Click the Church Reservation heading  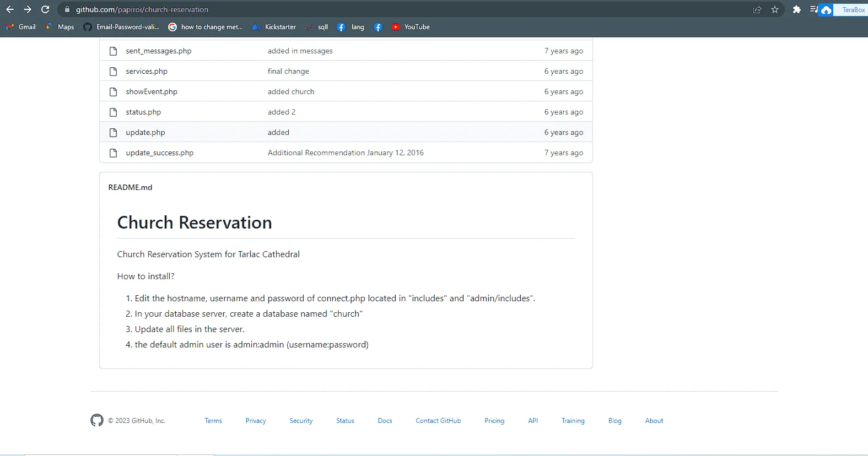point(195,222)
